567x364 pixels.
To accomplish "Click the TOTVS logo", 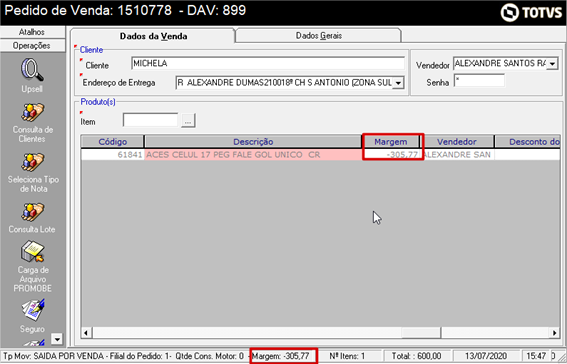I will [531, 13].
